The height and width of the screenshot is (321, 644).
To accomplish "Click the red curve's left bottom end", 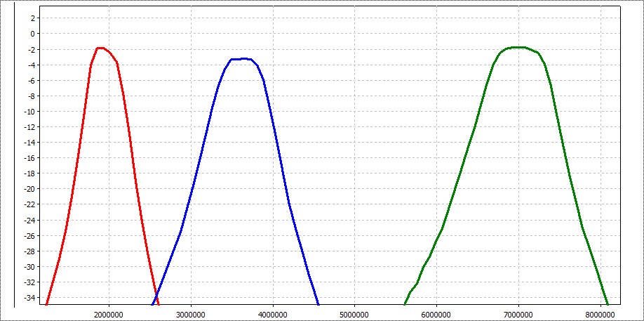I will [46, 304].
